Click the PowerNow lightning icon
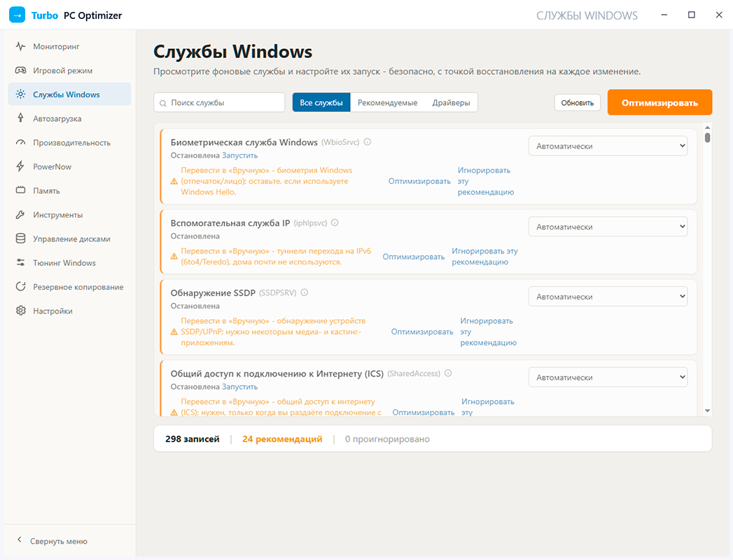This screenshot has height=560, width=733. 20,167
